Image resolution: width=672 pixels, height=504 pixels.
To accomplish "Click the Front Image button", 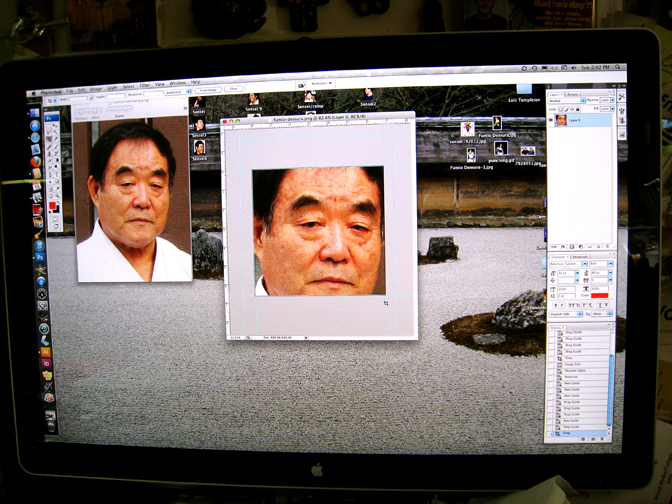I will click(x=208, y=90).
